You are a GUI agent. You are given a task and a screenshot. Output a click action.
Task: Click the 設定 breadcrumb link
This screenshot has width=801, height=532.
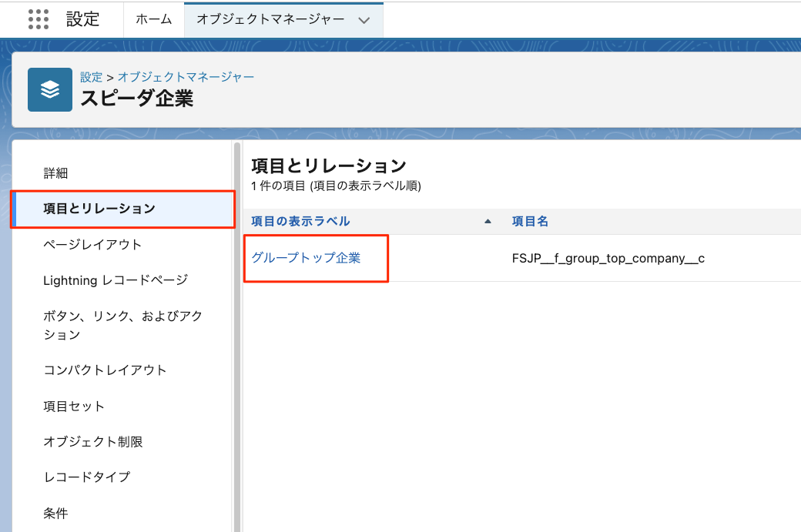[91, 77]
